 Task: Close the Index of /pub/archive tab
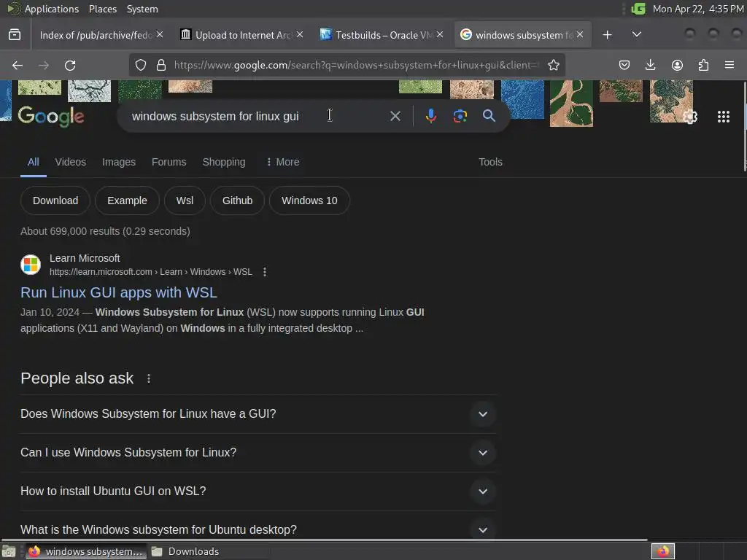coord(160,34)
